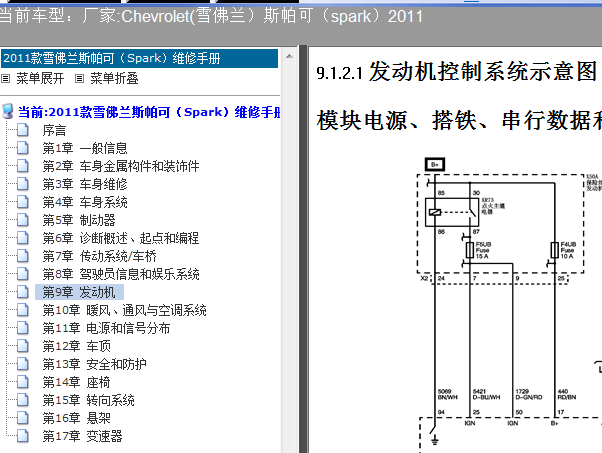The width and height of the screenshot is (602, 453).
Task: Click the page icon beside 第11章 电源和信号分布
Action: point(23,328)
